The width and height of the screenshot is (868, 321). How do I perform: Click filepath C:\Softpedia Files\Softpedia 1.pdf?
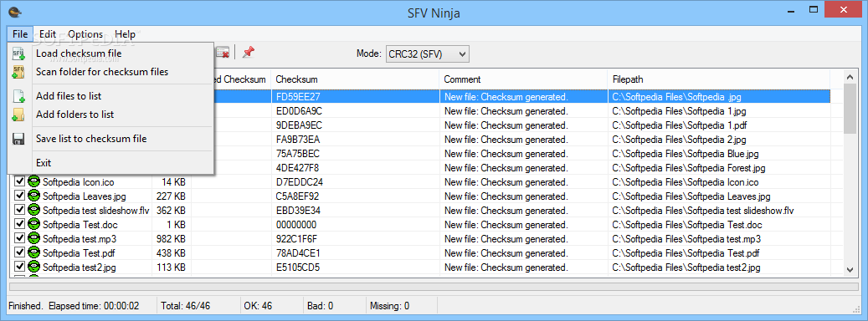pos(681,125)
